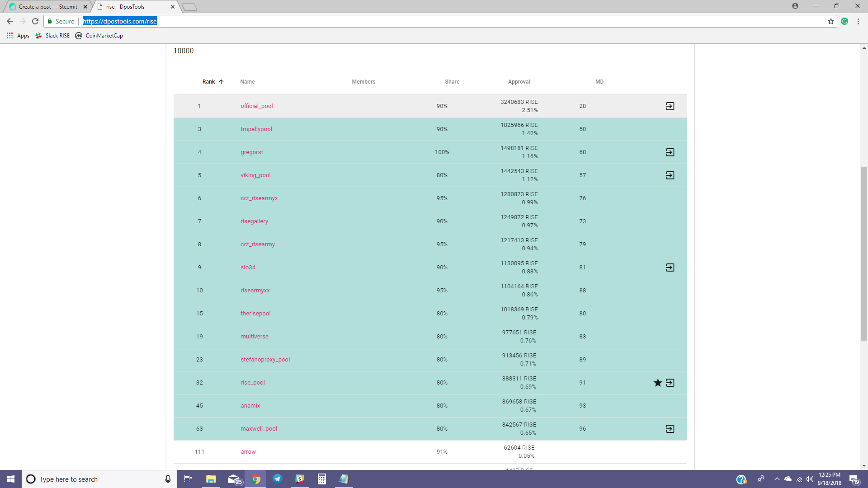This screenshot has width=868, height=488.
Task: Open CoinMarketCap bookmark
Action: coord(99,36)
